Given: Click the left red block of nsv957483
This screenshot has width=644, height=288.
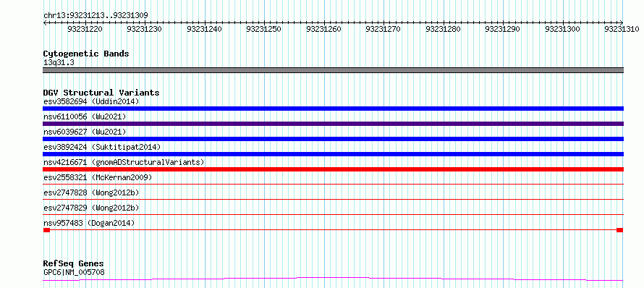Looking at the screenshot, I should (x=46, y=230).
